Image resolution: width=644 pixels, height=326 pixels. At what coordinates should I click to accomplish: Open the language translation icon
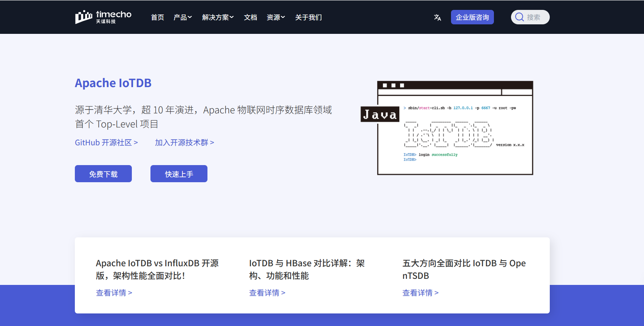438,17
